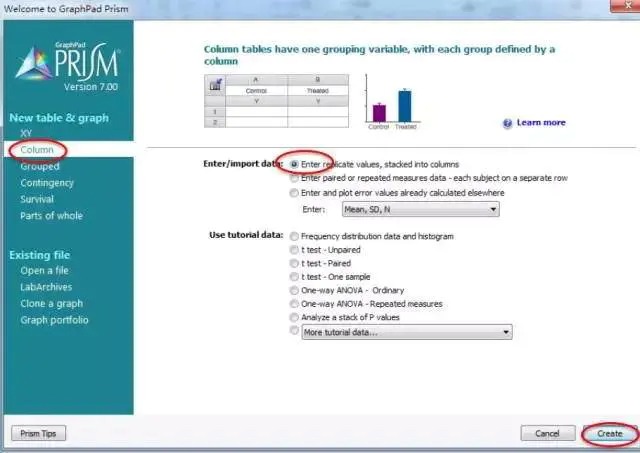
Task: Select Survival table type
Action: [x=37, y=199]
